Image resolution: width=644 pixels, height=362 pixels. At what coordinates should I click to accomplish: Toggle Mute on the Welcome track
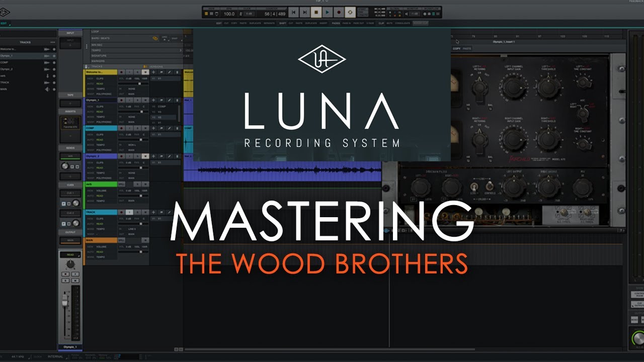[x=145, y=72]
